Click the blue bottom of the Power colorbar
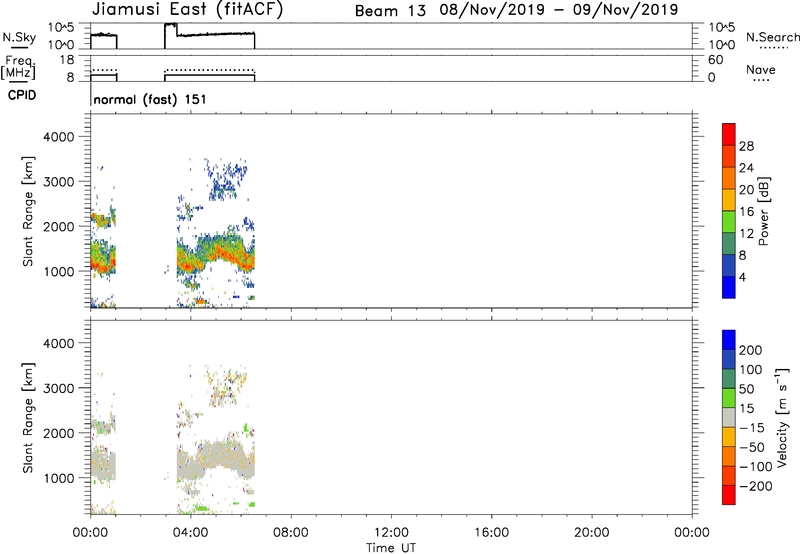The height and width of the screenshot is (554, 800). (x=729, y=288)
